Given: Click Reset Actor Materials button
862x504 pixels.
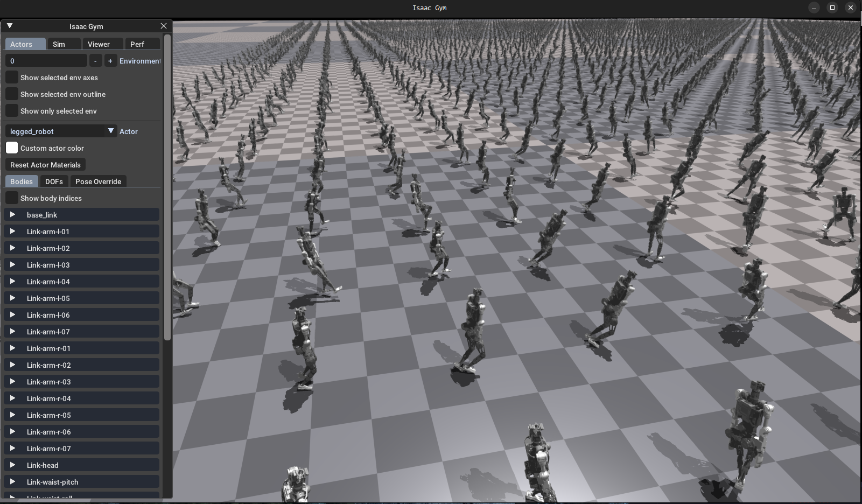Looking at the screenshot, I should pyautogui.click(x=45, y=165).
